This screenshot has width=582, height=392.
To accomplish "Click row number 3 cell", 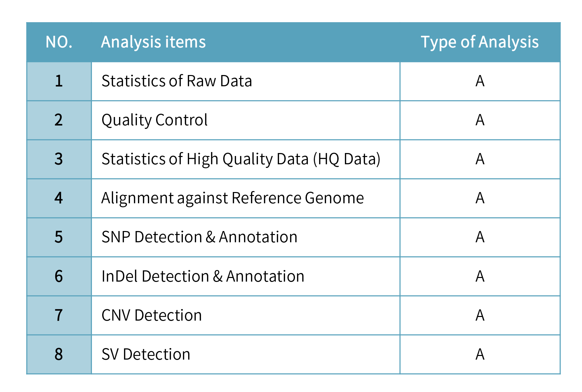I will [x=59, y=159].
